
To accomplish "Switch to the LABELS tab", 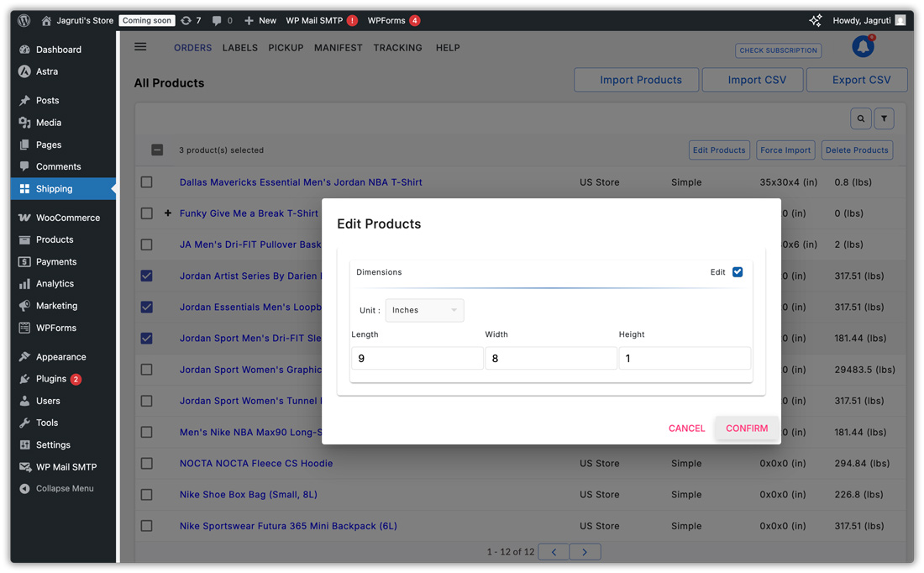I will point(240,48).
